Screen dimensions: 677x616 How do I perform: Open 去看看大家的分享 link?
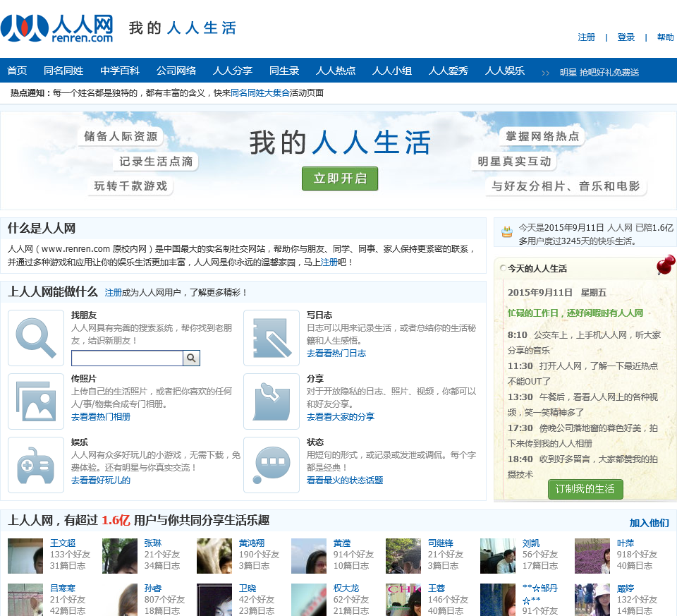pos(341,417)
